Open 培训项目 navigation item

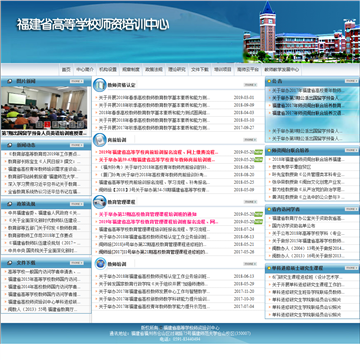click(223, 70)
